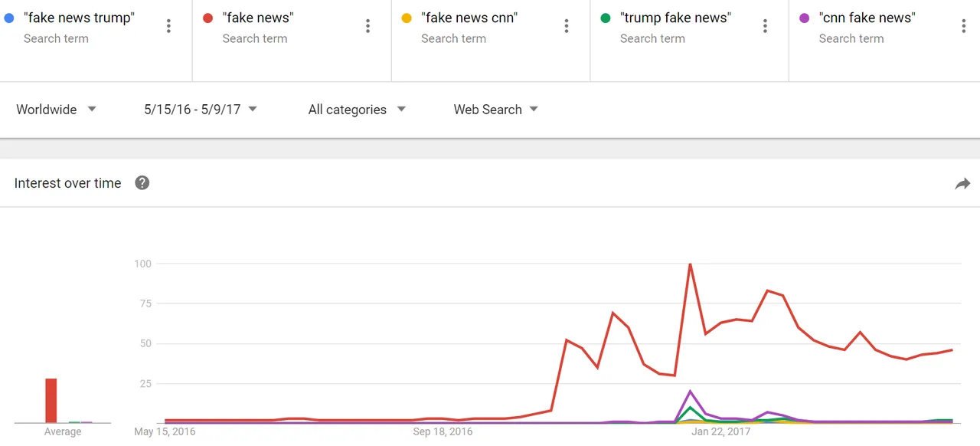Viewport: 980px width, 446px height.
Task: Click the red line peak at 100
Action: (690, 264)
